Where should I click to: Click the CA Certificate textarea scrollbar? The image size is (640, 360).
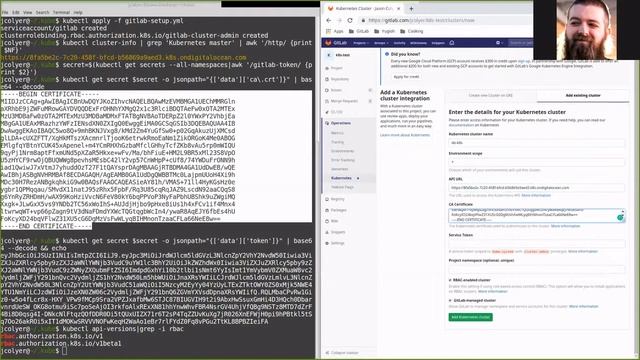coord(623,212)
